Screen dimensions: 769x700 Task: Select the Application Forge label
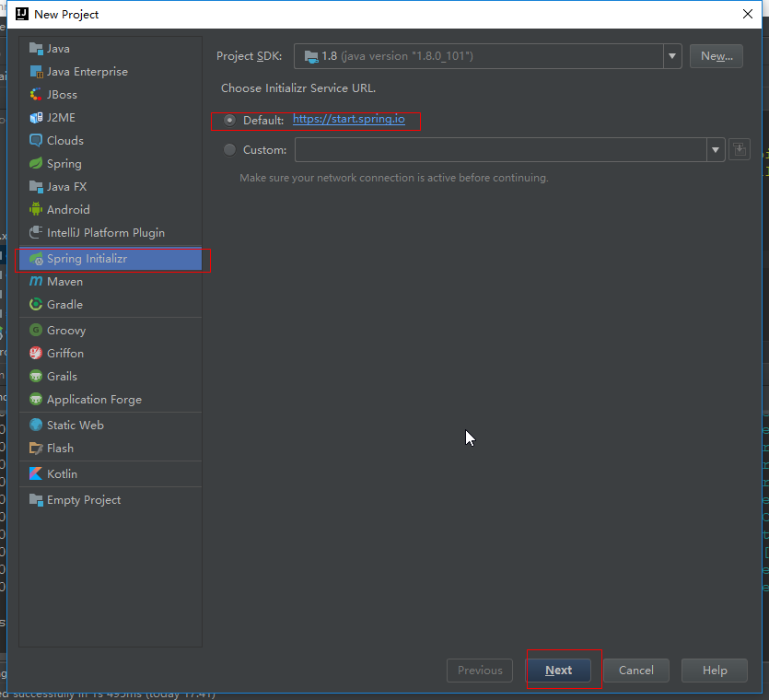(94, 400)
